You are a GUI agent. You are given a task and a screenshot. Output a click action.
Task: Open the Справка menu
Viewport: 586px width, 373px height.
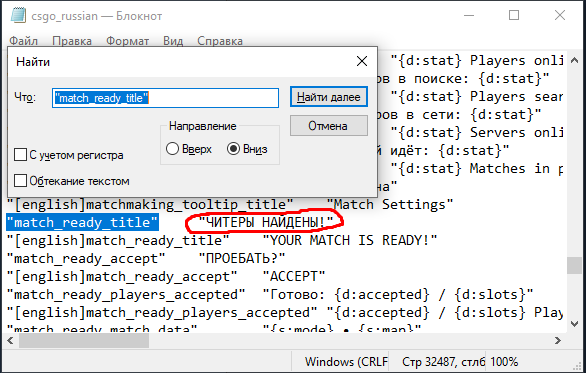point(220,41)
